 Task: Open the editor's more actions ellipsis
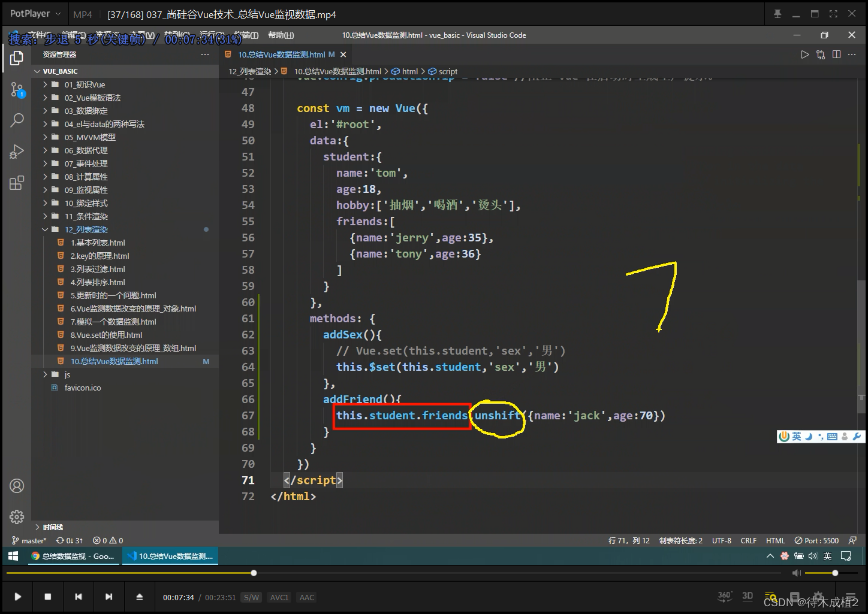click(852, 55)
